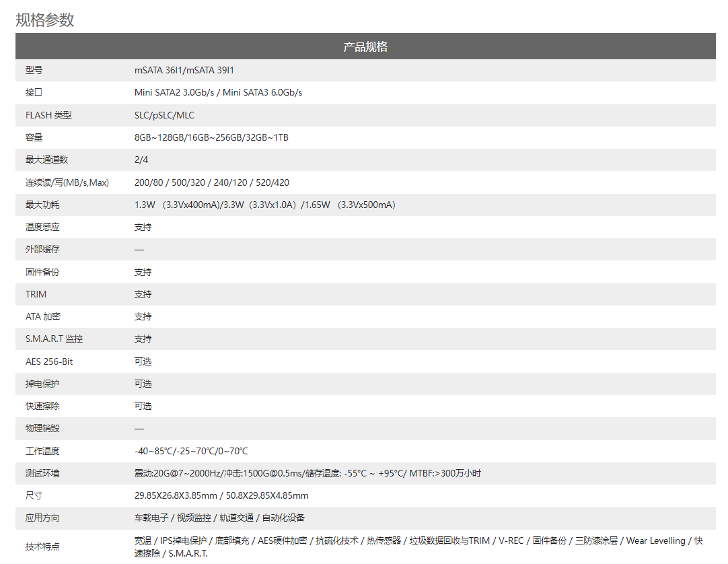The width and height of the screenshot is (728, 564).
Task: Click the 容量 row label
Action: click(34, 137)
